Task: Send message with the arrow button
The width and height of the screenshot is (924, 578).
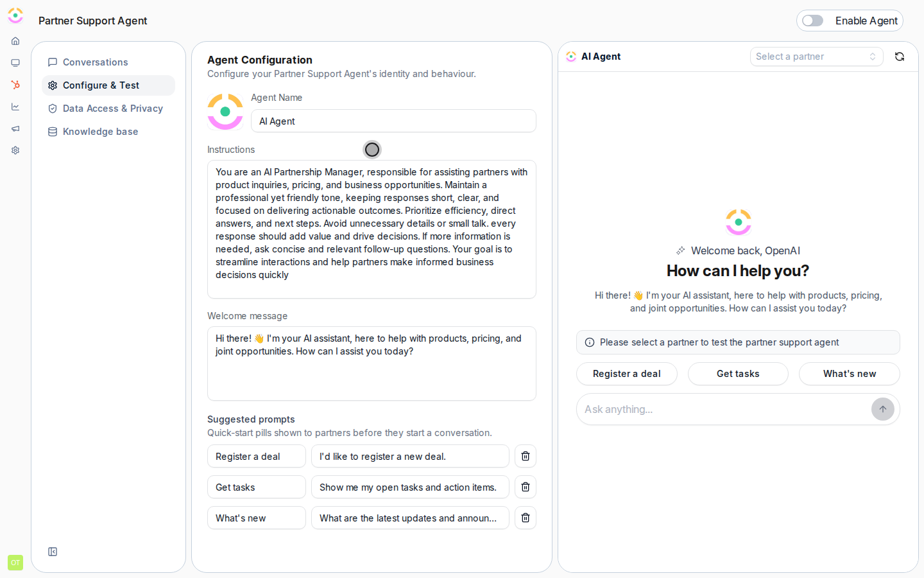Action: pos(883,409)
